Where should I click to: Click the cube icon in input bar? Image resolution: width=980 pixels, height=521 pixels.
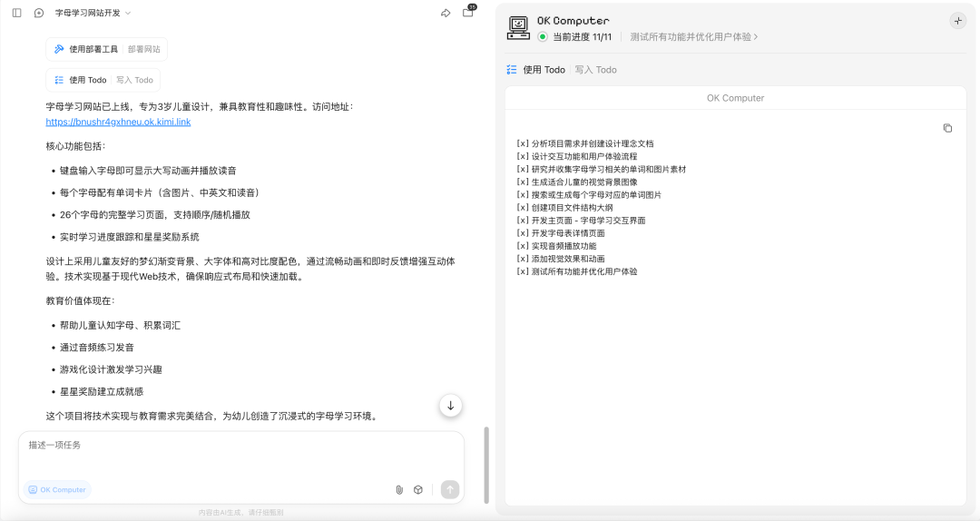click(418, 490)
